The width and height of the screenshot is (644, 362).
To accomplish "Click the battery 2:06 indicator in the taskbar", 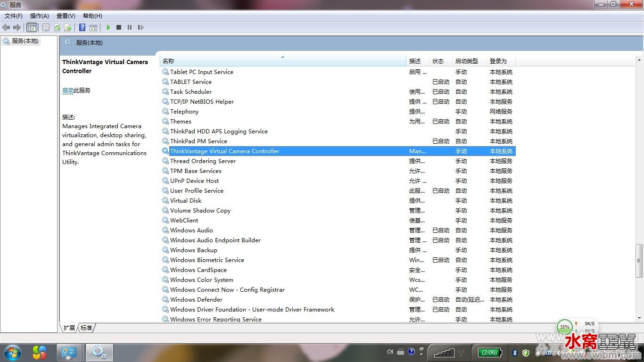I will click(x=489, y=352).
